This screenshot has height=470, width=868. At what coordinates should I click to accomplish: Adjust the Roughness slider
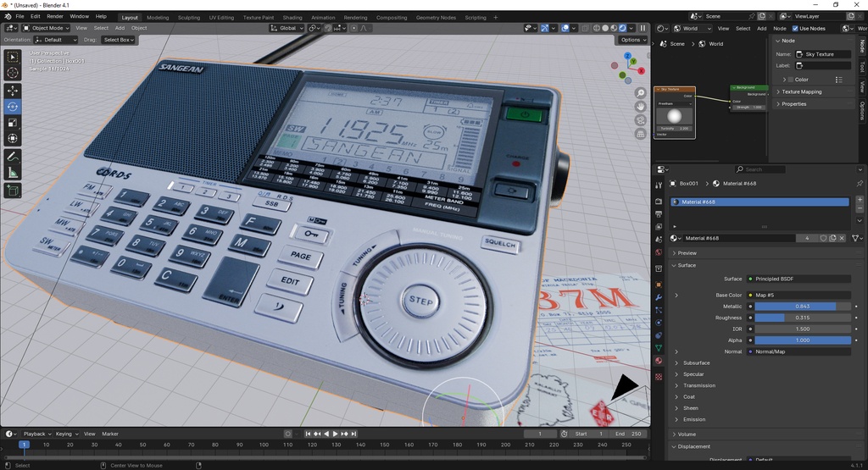pyautogui.click(x=802, y=318)
